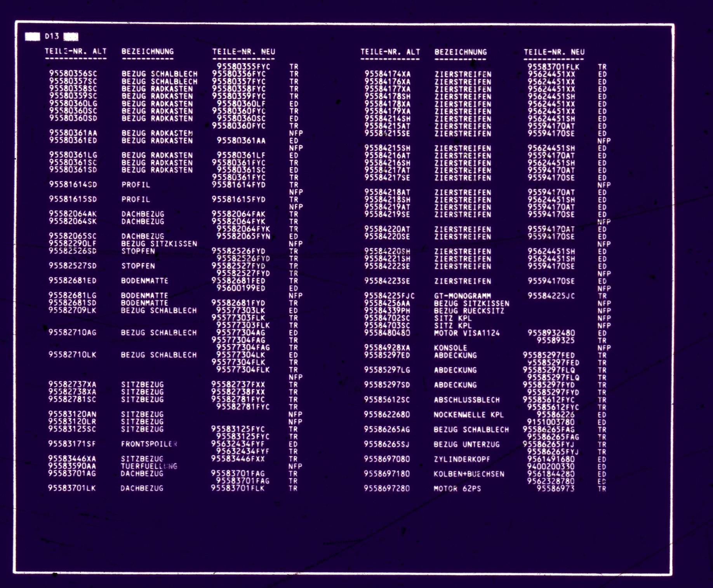Click SITZBEZUG part 95582737XA
The image size is (713, 588).
[72, 384]
